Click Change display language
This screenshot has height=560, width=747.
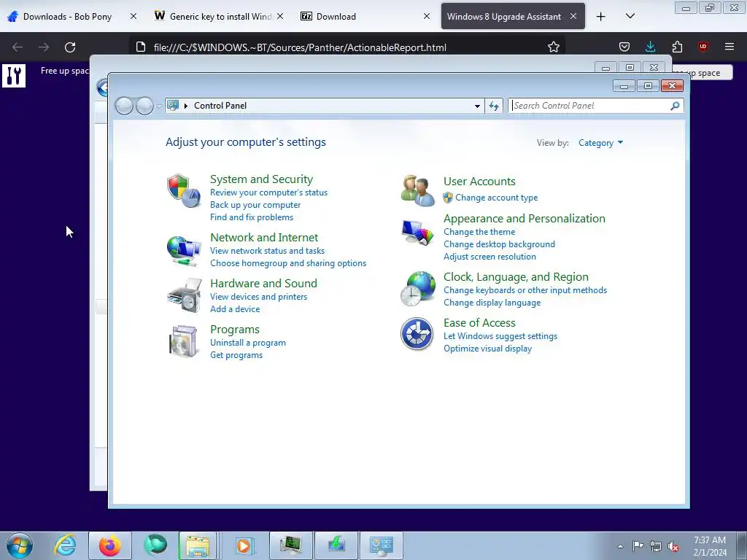[492, 303]
